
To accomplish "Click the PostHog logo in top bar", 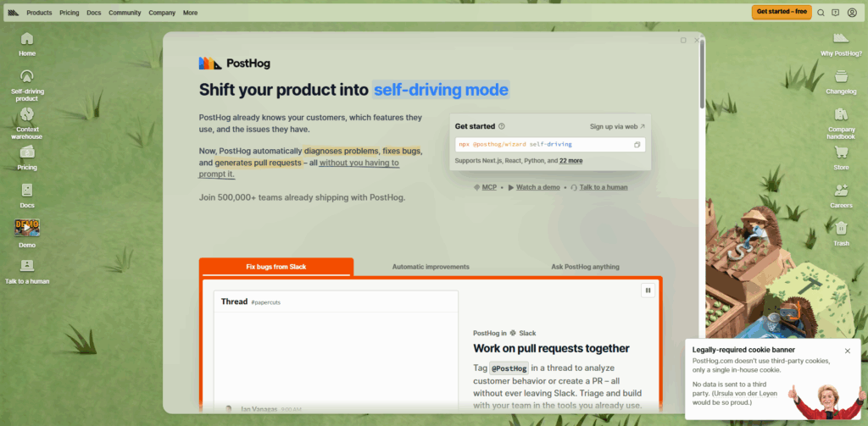I will (14, 12).
